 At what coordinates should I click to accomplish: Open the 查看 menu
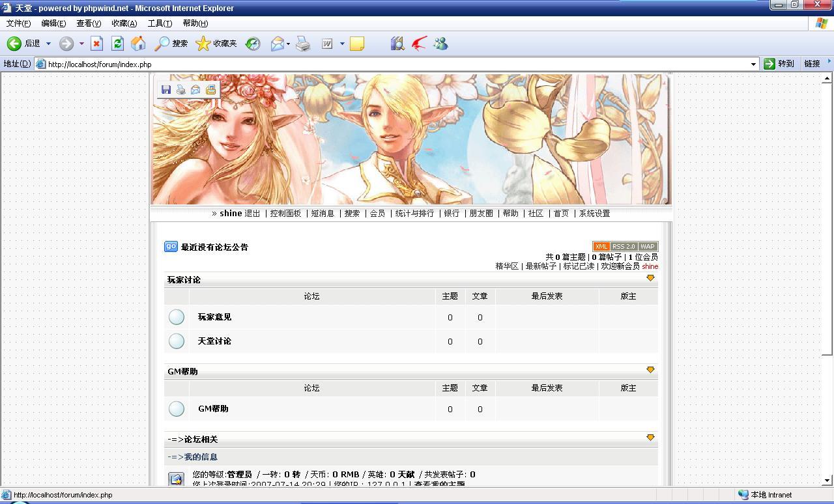(89, 23)
